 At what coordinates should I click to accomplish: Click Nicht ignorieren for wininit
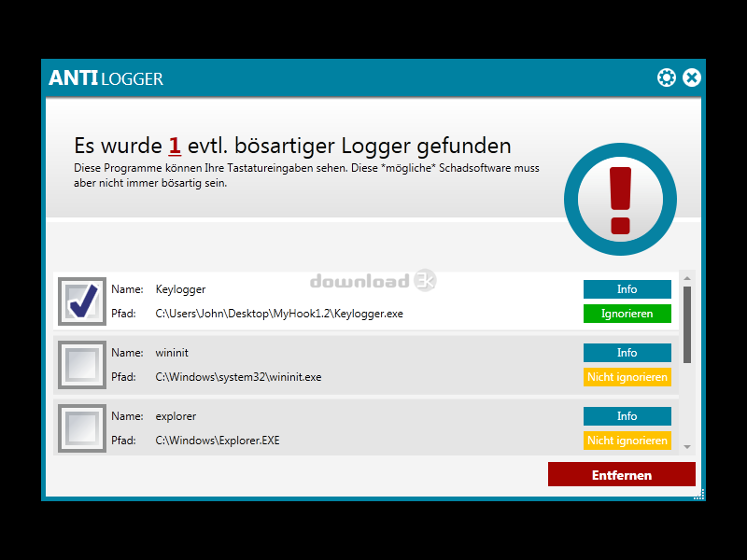pos(627,377)
